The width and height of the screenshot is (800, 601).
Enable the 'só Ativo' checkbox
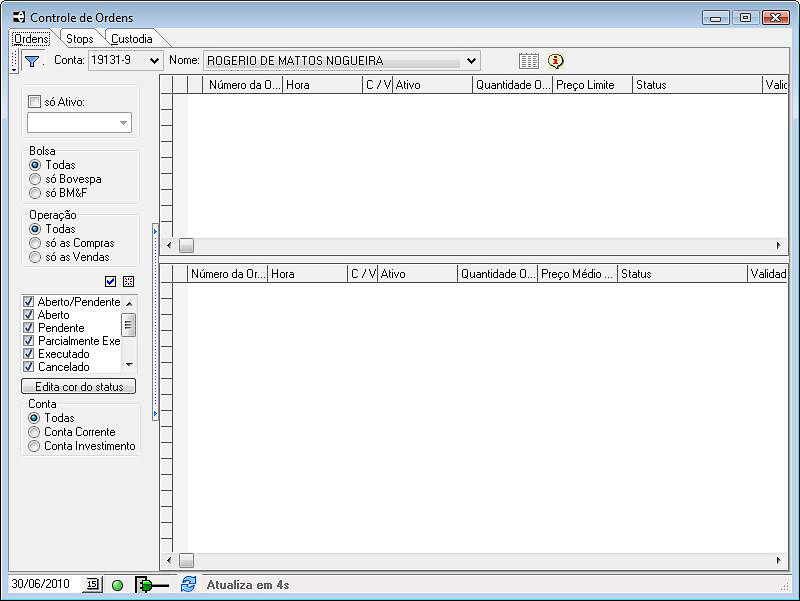pos(35,101)
